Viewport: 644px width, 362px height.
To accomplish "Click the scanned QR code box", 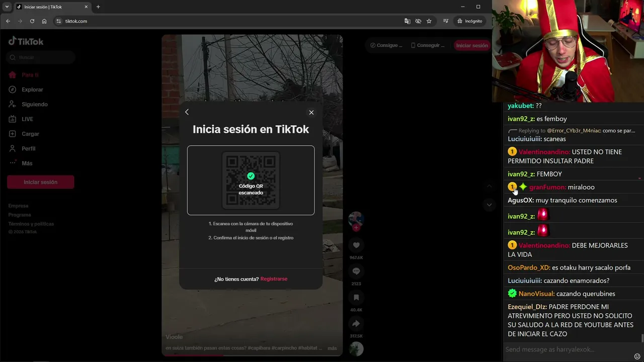I will pyautogui.click(x=251, y=180).
